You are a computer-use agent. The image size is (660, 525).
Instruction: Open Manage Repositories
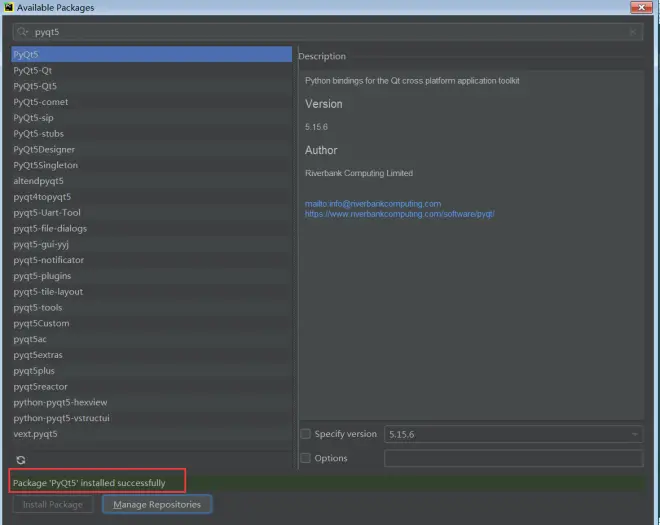(157, 504)
